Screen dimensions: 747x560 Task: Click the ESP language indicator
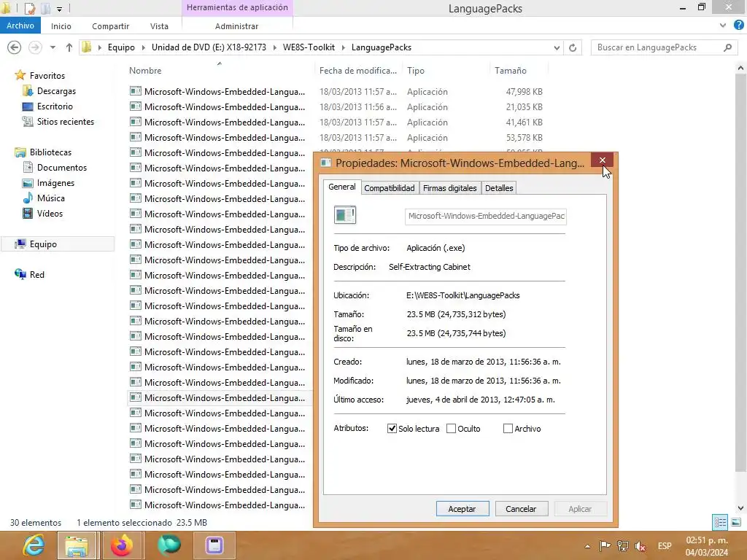pyautogui.click(x=665, y=546)
